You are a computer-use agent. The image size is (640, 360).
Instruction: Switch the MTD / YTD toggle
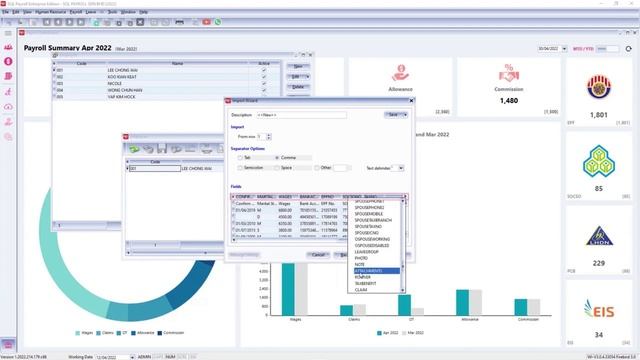pos(607,49)
